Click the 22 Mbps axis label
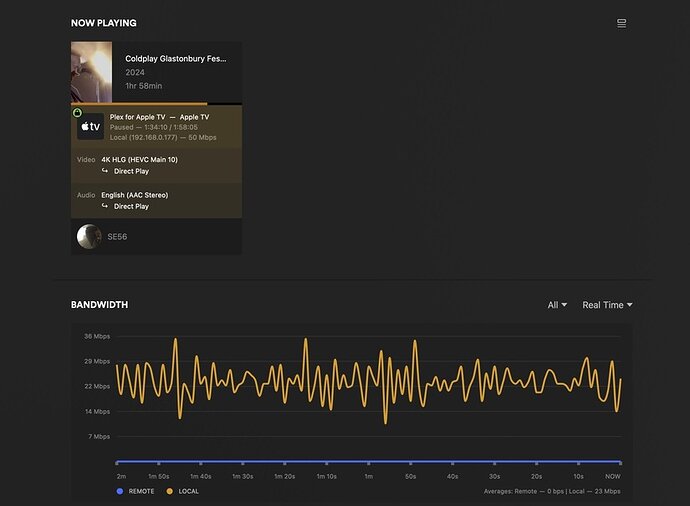 coord(97,386)
